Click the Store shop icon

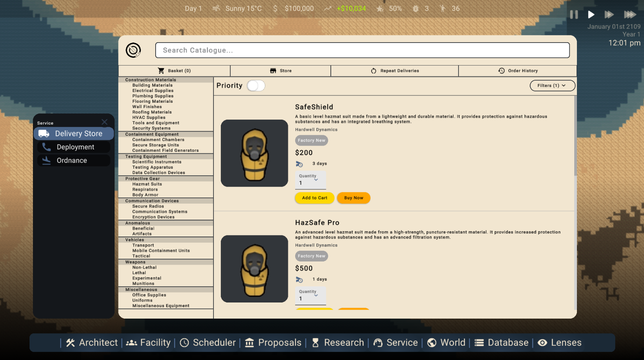coord(273,71)
